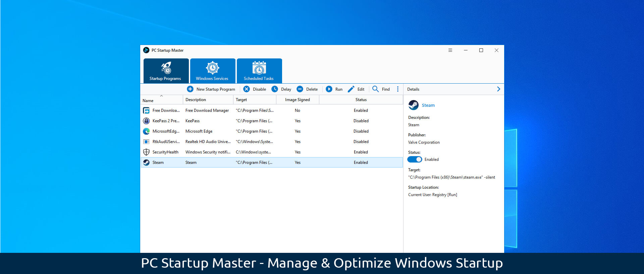Click 'Realtek HD Audio Unive...' description cell
644x274 pixels.
[x=208, y=142]
